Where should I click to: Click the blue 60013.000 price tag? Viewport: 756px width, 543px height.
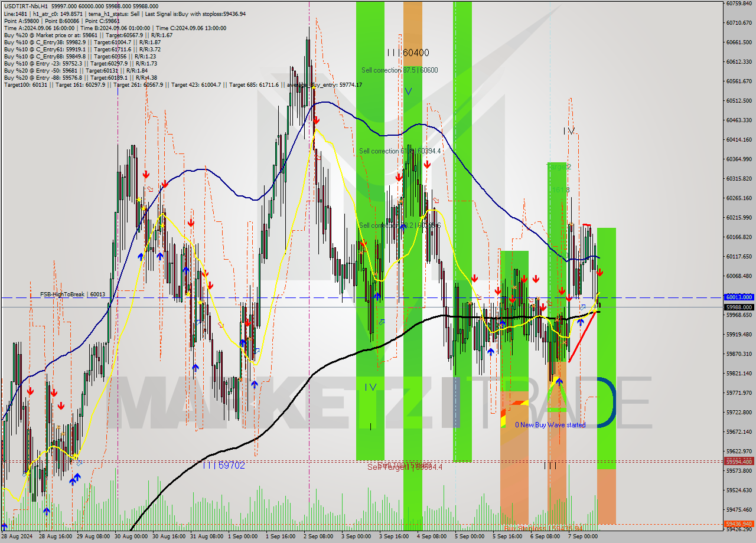739,297
